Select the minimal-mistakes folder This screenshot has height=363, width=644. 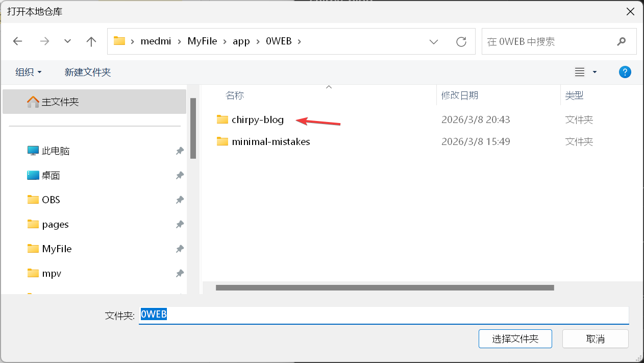point(270,141)
